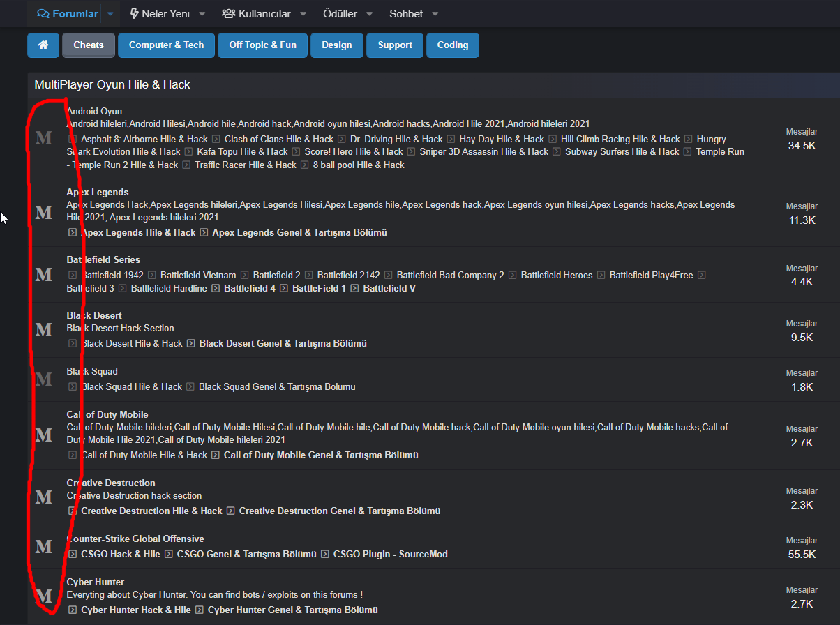Screen dimensions: 840x625
Task: Click the M icon beside Apex Legends
Action: (x=44, y=212)
